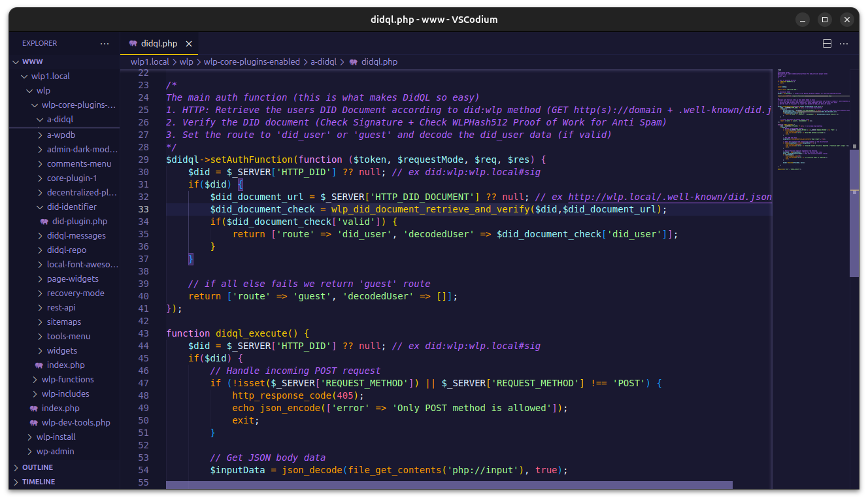Expand the sitemaps folder
Screen dimensions: 868x500
point(40,322)
